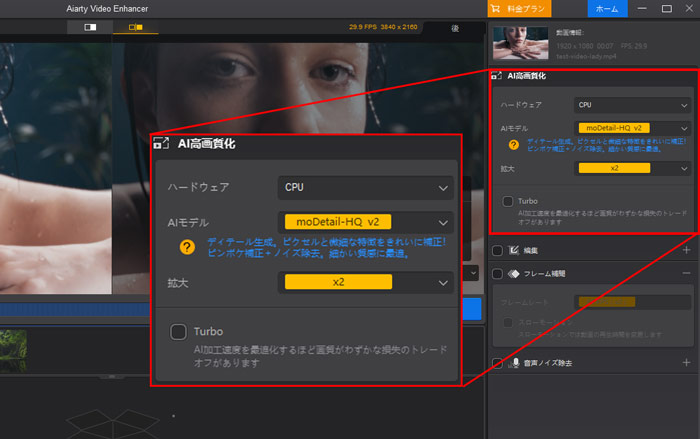
Task: Enable the sidebar Turbo checkbox
Action: click(508, 201)
